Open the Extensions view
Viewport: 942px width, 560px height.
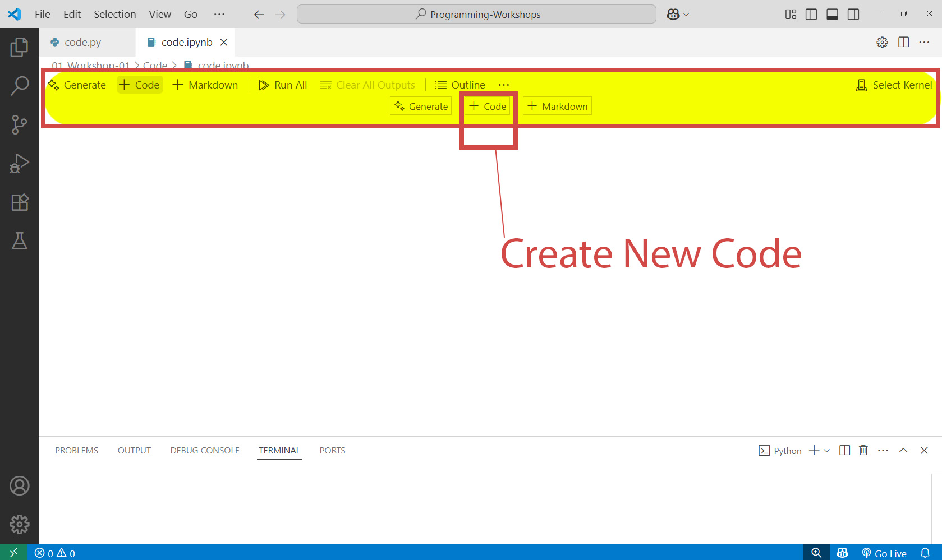(x=19, y=202)
